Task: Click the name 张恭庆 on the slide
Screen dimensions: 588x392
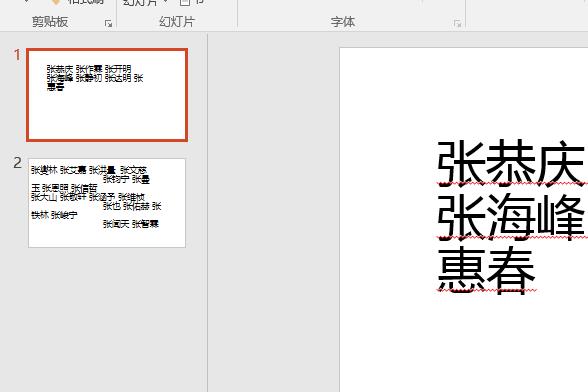Action: [x=511, y=163]
